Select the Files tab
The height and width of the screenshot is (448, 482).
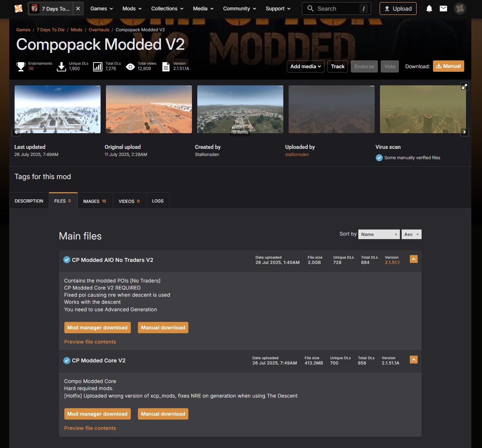[x=63, y=201]
